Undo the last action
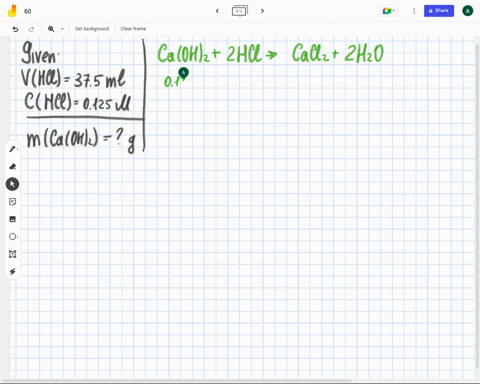Image resolution: width=480 pixels, height=384 pixels. coord(15,29)
